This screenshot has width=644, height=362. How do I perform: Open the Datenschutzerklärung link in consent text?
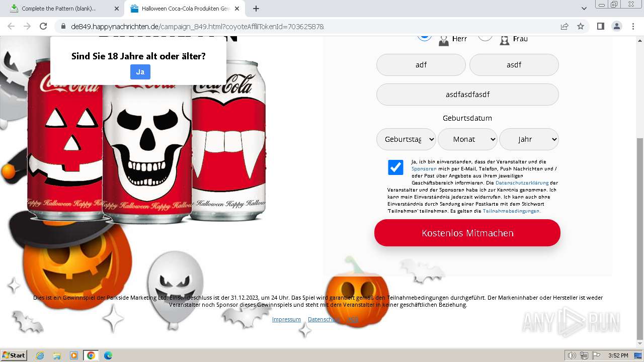522,183
